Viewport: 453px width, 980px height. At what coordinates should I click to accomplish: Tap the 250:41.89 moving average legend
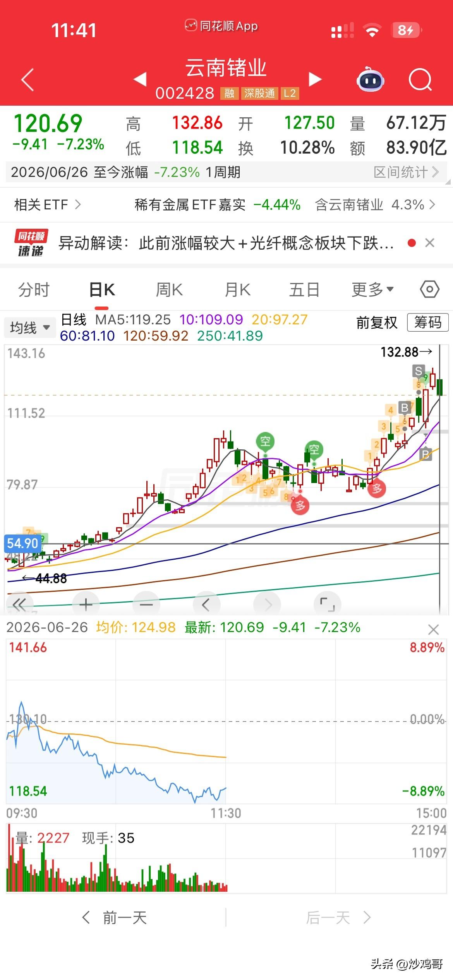pyautogui.click(x=230, y=336)
